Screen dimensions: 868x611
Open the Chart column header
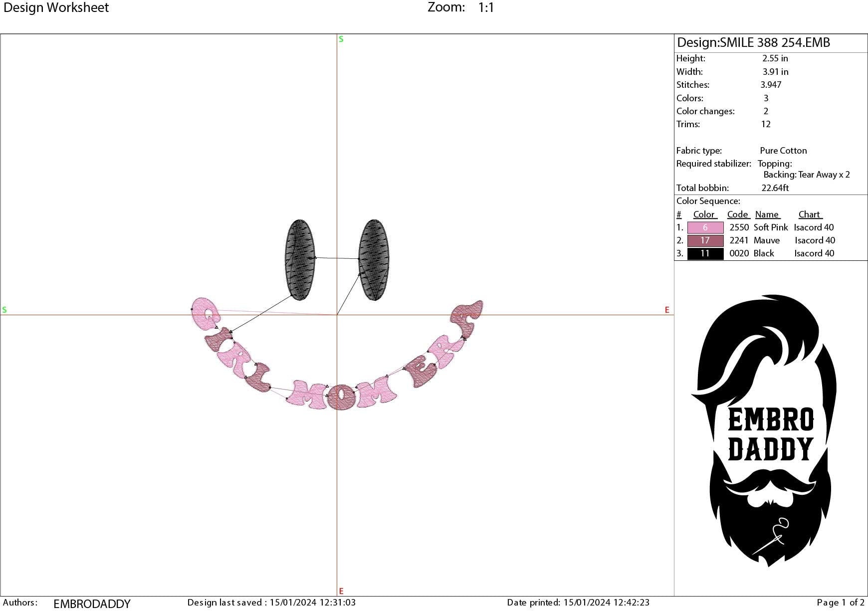(810, 214)
